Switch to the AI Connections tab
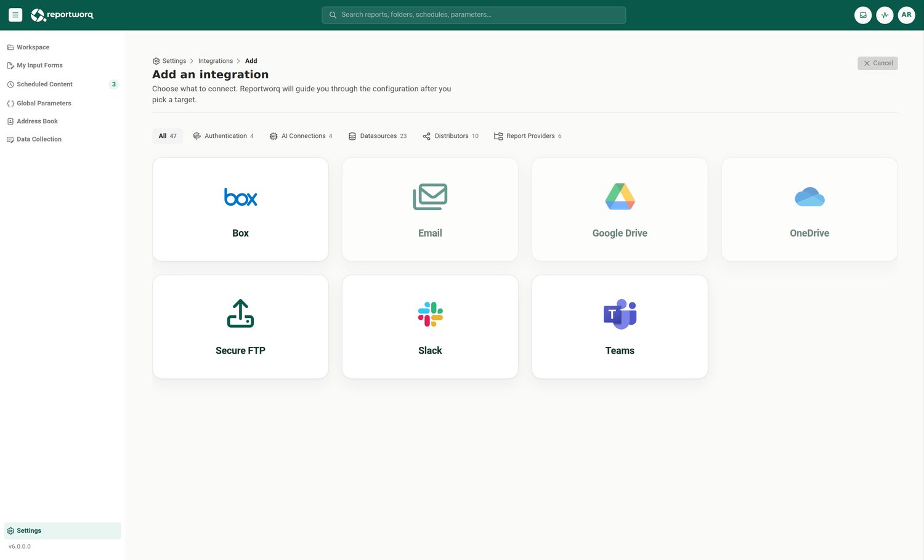 click(301, 136)
